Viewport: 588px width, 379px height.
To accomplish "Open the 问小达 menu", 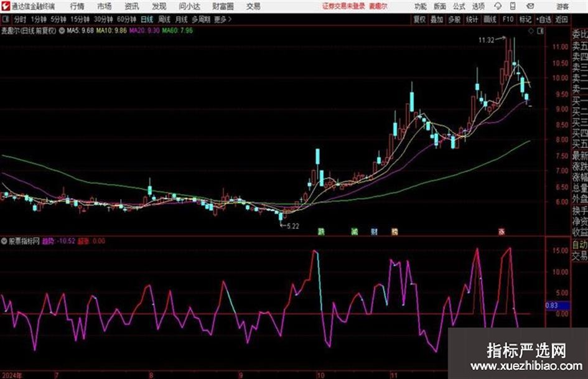I will click(x=189, y=6).
